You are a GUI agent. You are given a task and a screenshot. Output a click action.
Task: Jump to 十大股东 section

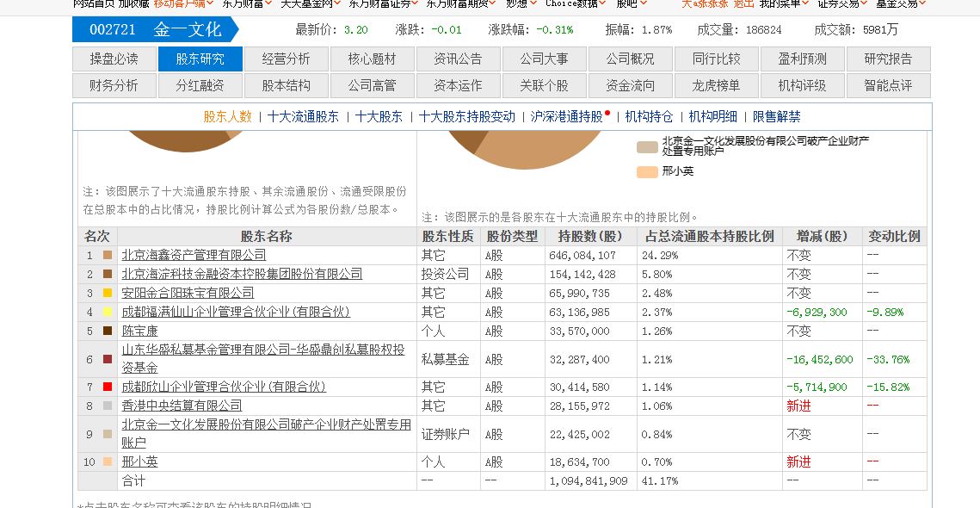click(x=379, y=116)
